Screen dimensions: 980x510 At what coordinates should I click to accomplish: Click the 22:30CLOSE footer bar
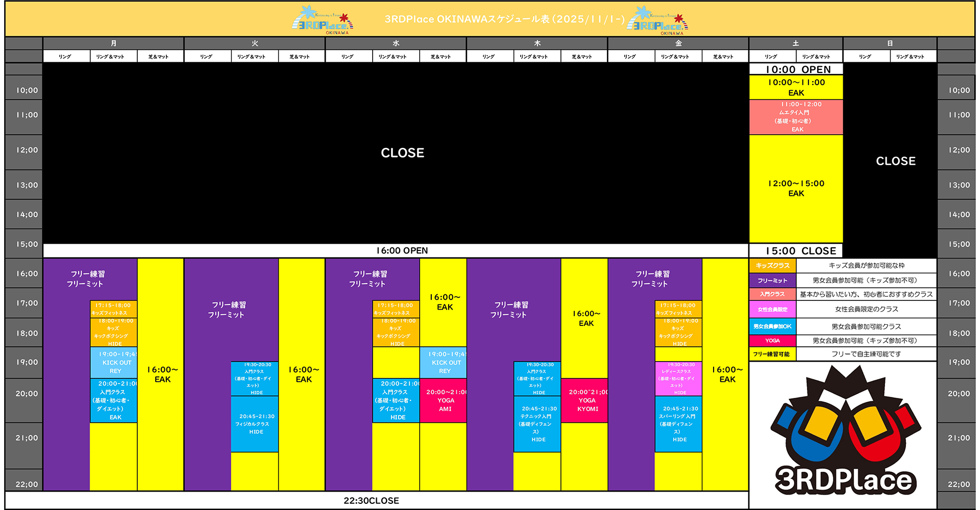371,500
